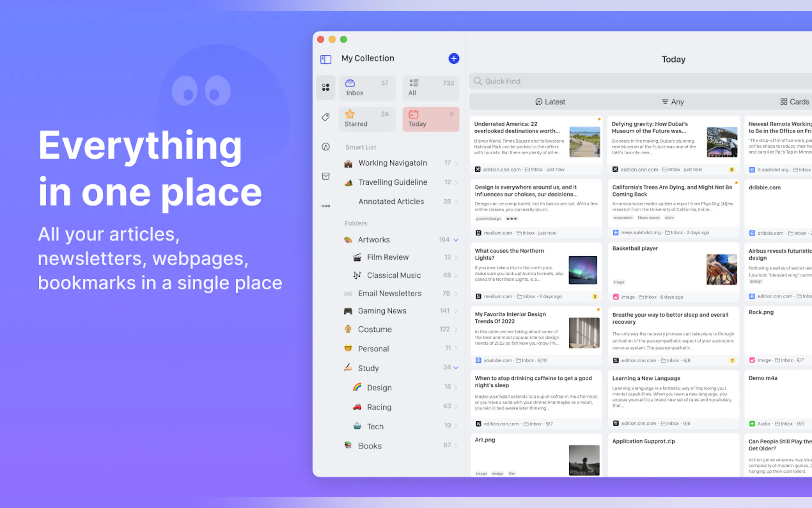Open the Starred category tile
The image size is (812, 508).
point(367,119)
